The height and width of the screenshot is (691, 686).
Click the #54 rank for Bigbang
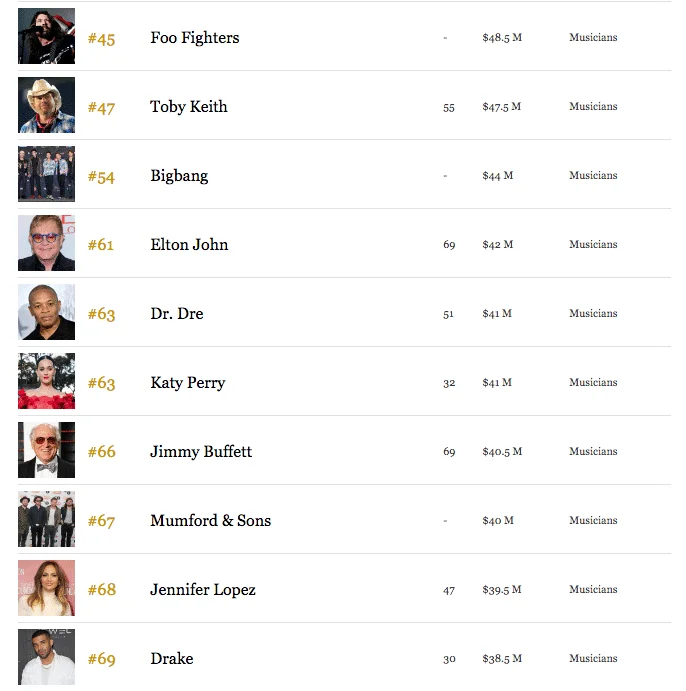pyautogui.click(x=101, y=177)
